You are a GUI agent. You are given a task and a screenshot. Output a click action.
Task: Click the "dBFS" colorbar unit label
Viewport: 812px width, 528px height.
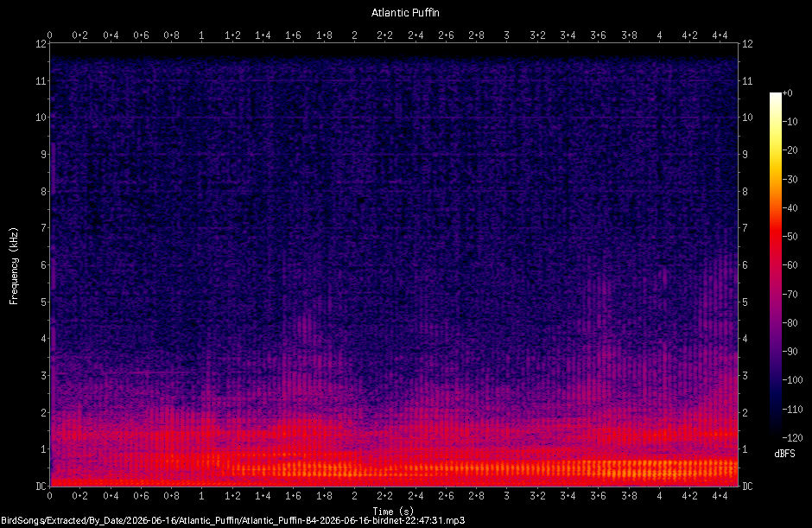coord(784,454)
